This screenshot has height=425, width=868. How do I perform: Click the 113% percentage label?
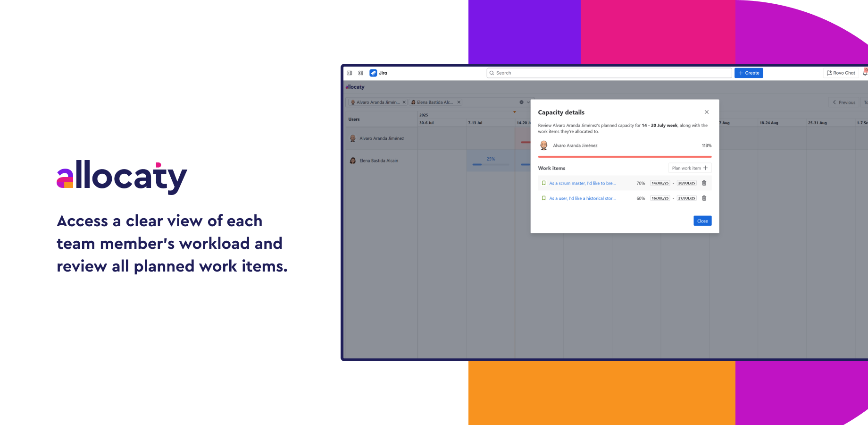(707, 145)
